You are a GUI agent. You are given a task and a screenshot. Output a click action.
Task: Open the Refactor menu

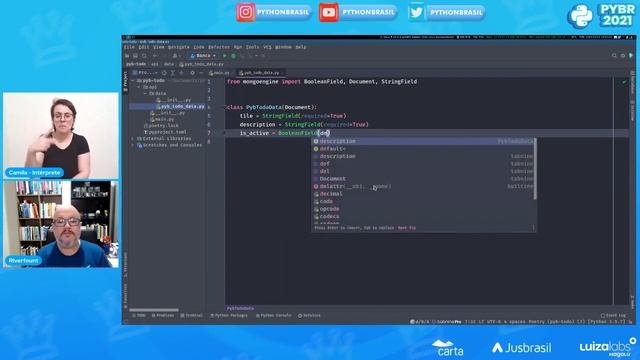click(x=219, y=47)
